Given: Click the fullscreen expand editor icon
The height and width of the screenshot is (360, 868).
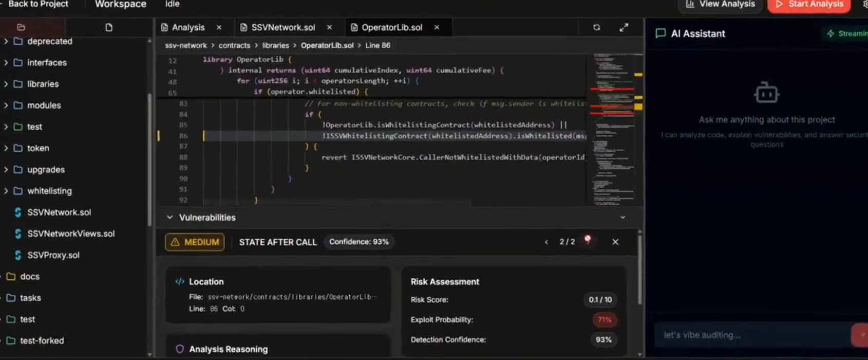Looking at the screenshot, I should pos(624,27).
